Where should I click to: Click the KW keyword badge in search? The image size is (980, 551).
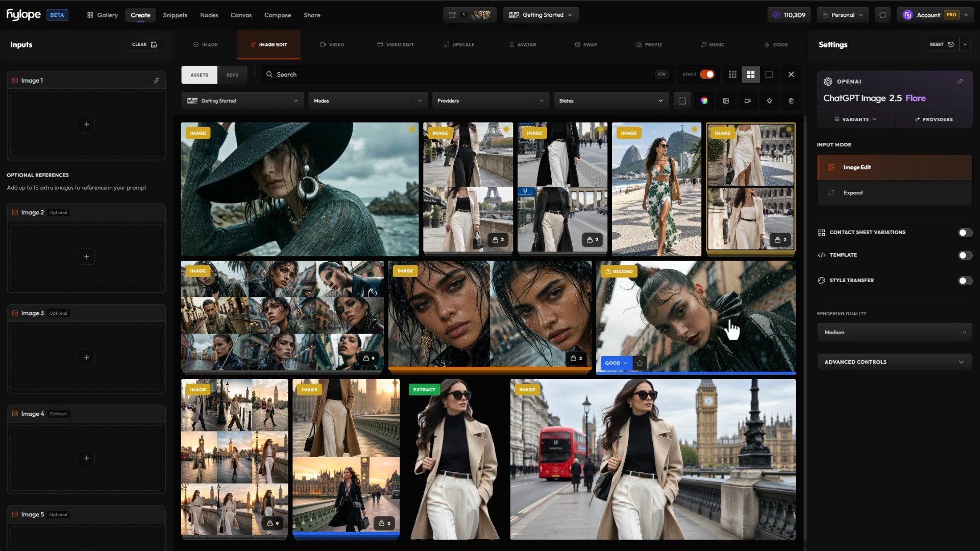661,74
